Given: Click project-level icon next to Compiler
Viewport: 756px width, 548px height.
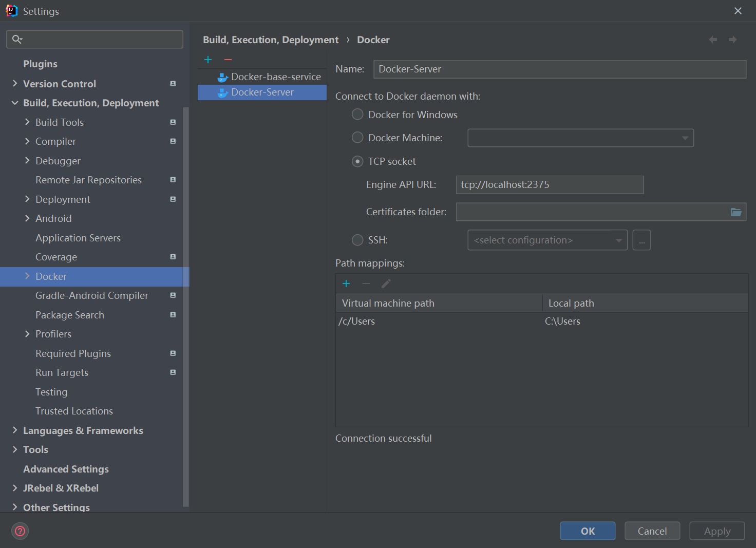Looking at the screenshot, I should pos(173,141).
